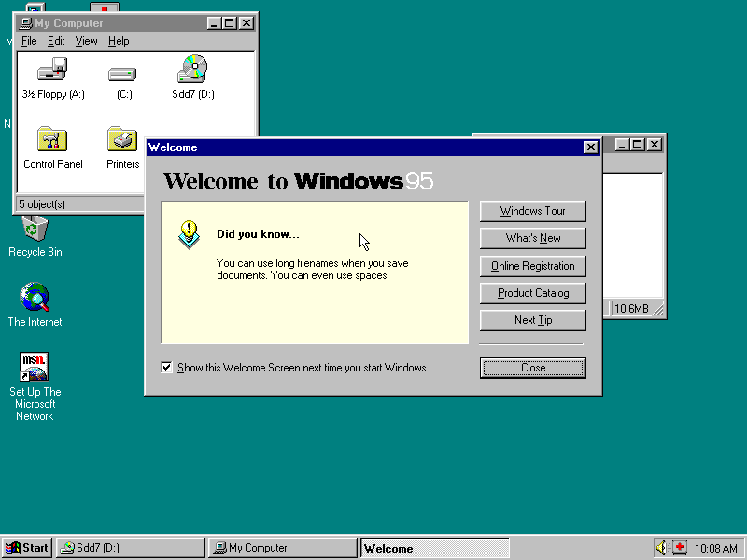
Task: Select the Printers folder icon
Action: (122, 139)
